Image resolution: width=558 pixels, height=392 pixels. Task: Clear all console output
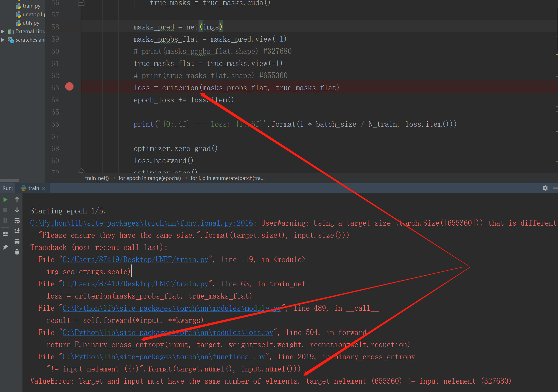(x=17, y=252)
